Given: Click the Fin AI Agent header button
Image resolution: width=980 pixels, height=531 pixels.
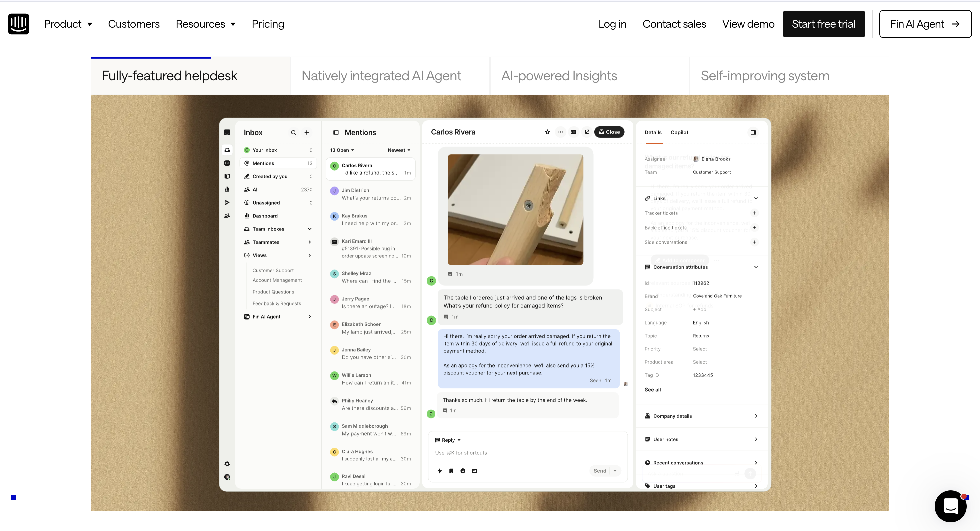Looking at the screenshot, I should [925, 24].
